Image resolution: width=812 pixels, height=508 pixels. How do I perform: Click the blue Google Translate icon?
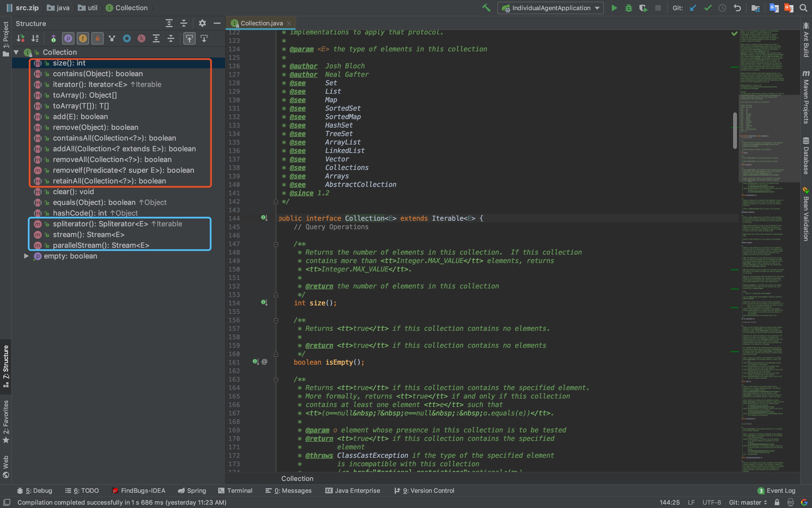point(774,8)
